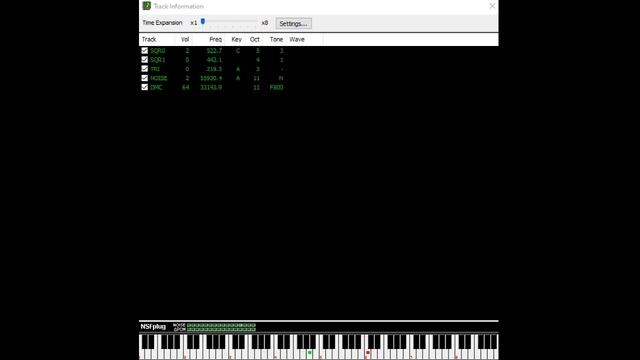Click the red highlighted piano key
The width and height of the screenshot is (640, 360).
[x=368, y=353]
